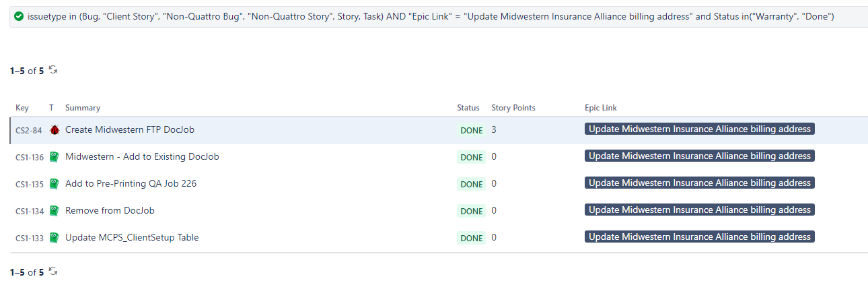The width and height of the screenshot is (868, 283).
Task: Sort by the Summary column header
Action: pyautogui.click(x=83, y=108)
